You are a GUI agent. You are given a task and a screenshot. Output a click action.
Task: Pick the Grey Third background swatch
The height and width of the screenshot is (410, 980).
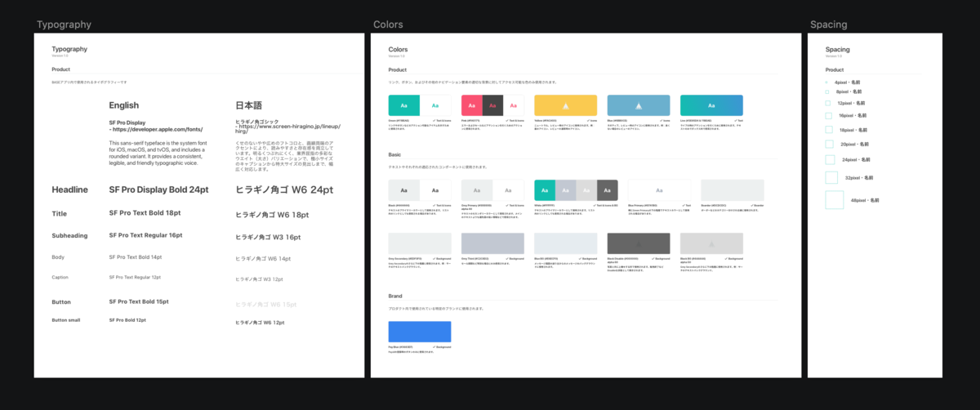tap(492, 243)
